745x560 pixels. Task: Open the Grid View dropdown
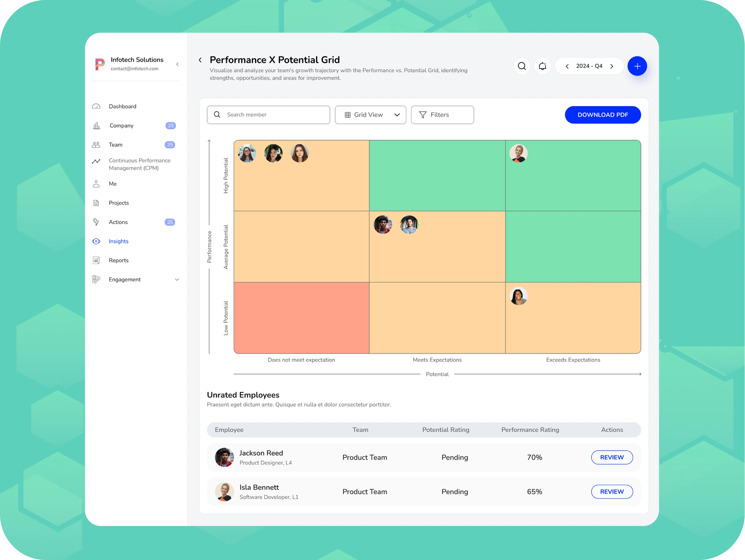pyautogui.click(x=370, y=115)
